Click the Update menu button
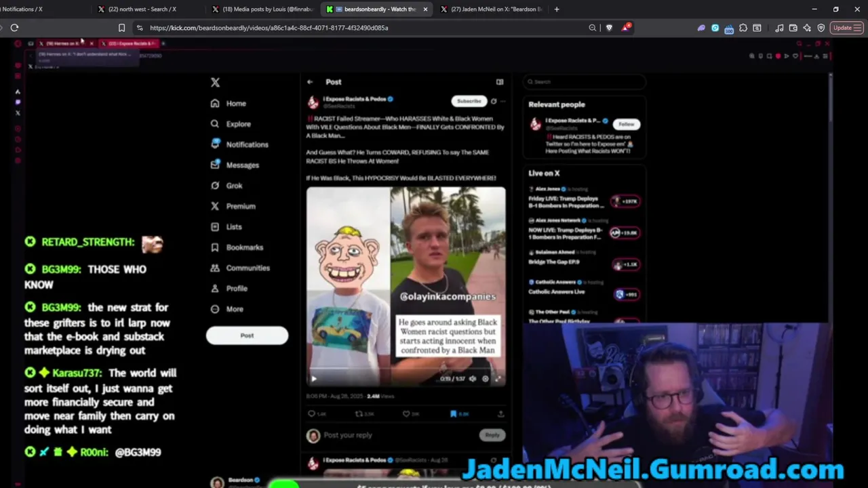The width and height of the screenshot is (868, 488). pos(847,28)
